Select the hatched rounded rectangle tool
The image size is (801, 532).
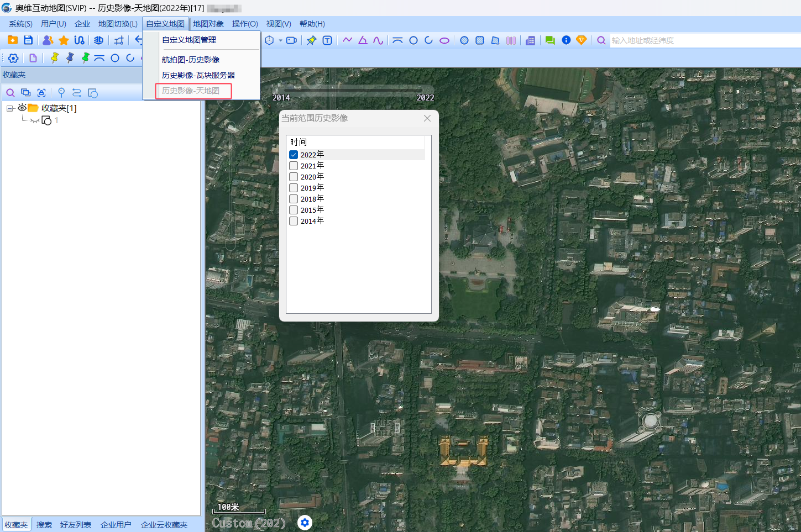[480, 40]
